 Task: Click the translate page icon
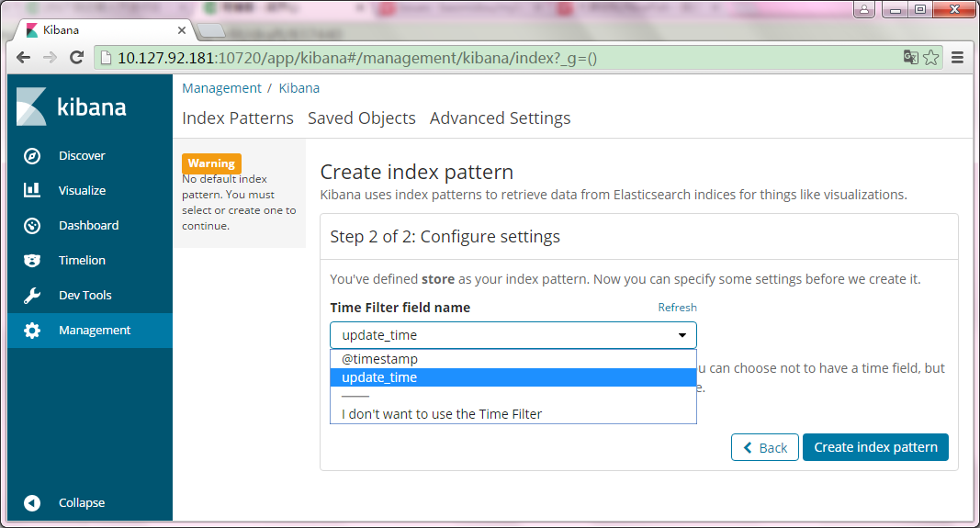(910, 58)
